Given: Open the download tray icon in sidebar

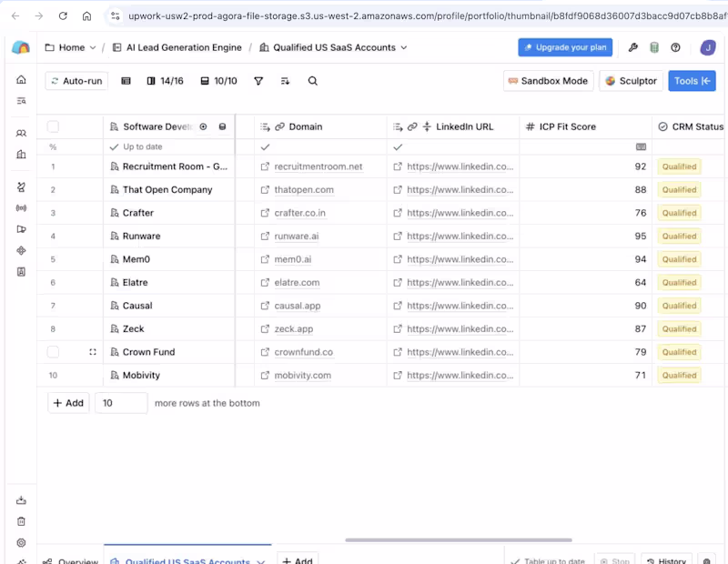Looking at the screenshot, I should [x=21, y=500].
